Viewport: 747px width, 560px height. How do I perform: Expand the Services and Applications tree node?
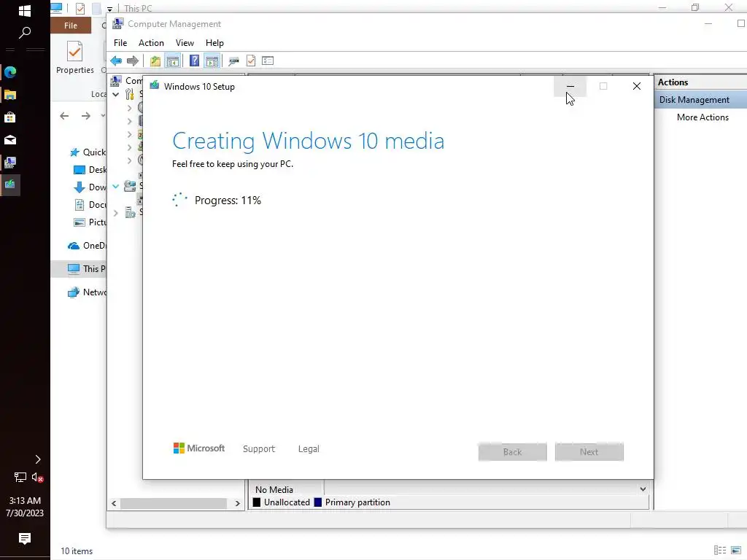coord(116,213)
